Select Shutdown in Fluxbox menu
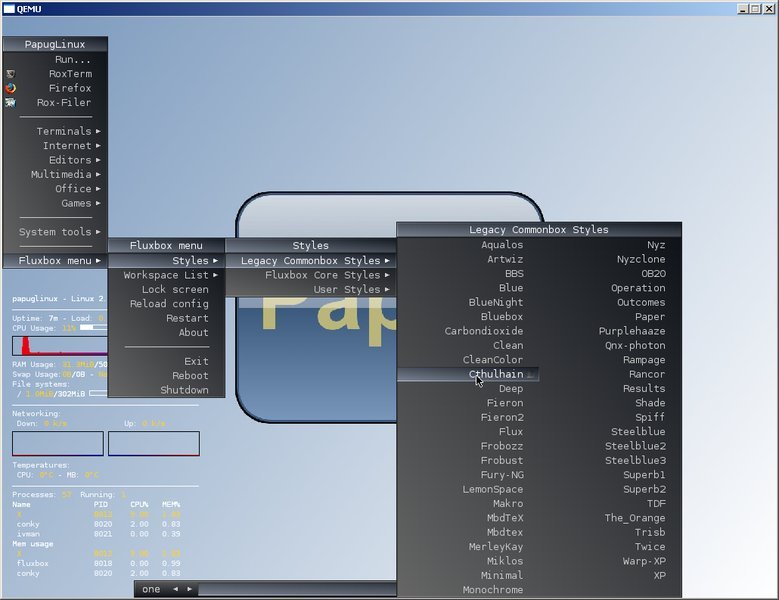Screen dimensions: 779x600 [x=166, y=390]
